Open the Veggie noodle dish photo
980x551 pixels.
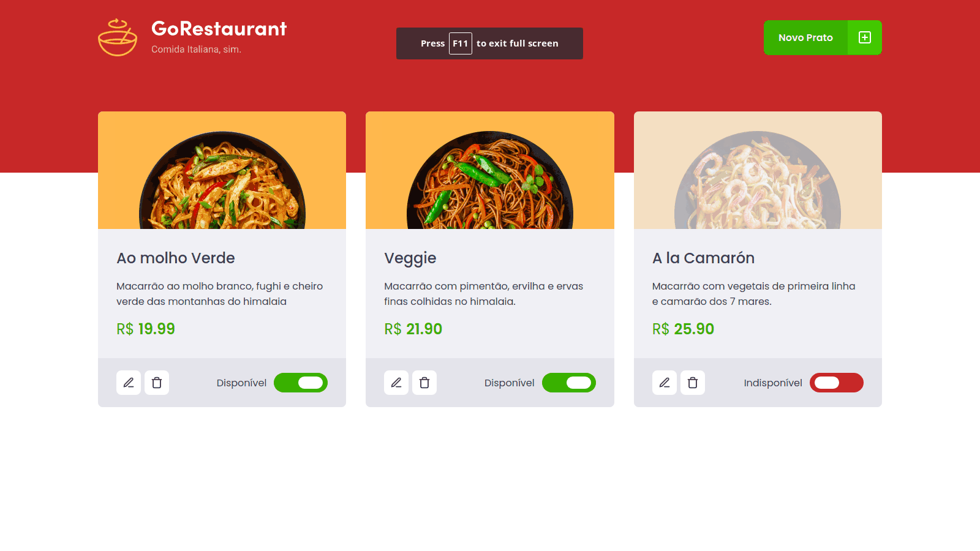point(490,180)
